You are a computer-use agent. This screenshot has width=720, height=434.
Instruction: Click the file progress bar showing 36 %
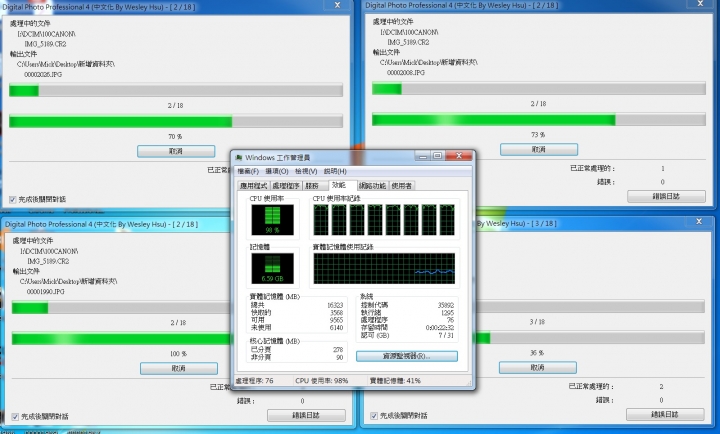point(590,338)
